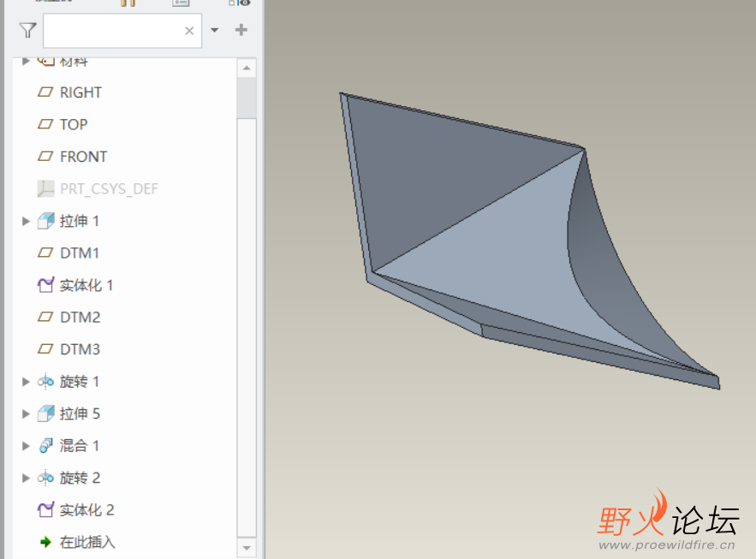
Task: Click the DTM3 datum plane icon
Action: point(45,349)
